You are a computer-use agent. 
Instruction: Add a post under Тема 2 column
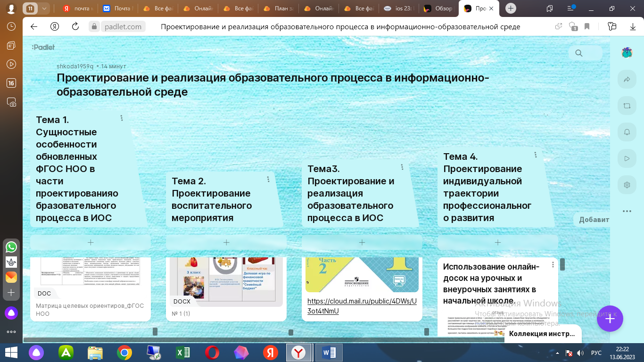[x=226, y=242]
